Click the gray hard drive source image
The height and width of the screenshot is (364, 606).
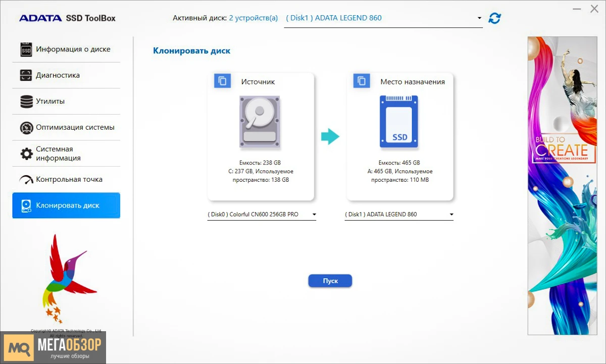coord(260,123)
